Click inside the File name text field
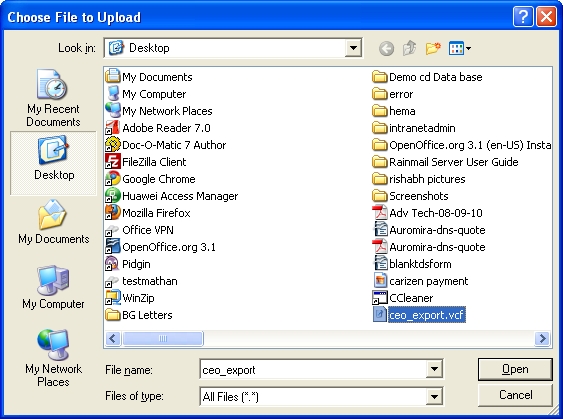563x419 pixels. (313, 369)
